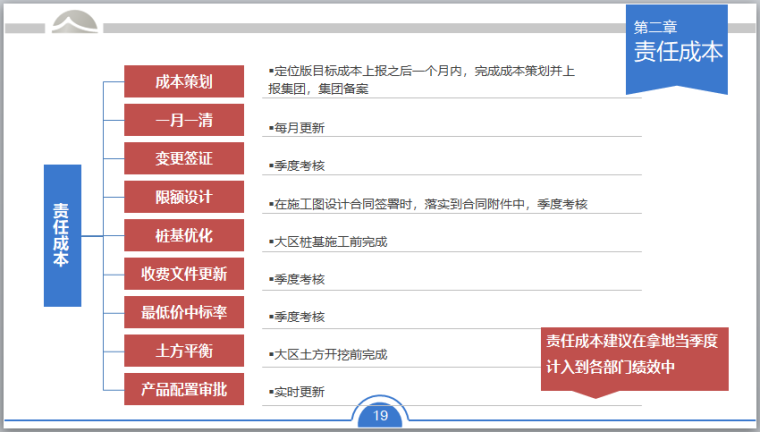This screenshot has width=760, height=432.
Task: Select the 第二章 责任成本 chapter banner
Action: pos(676,47)
